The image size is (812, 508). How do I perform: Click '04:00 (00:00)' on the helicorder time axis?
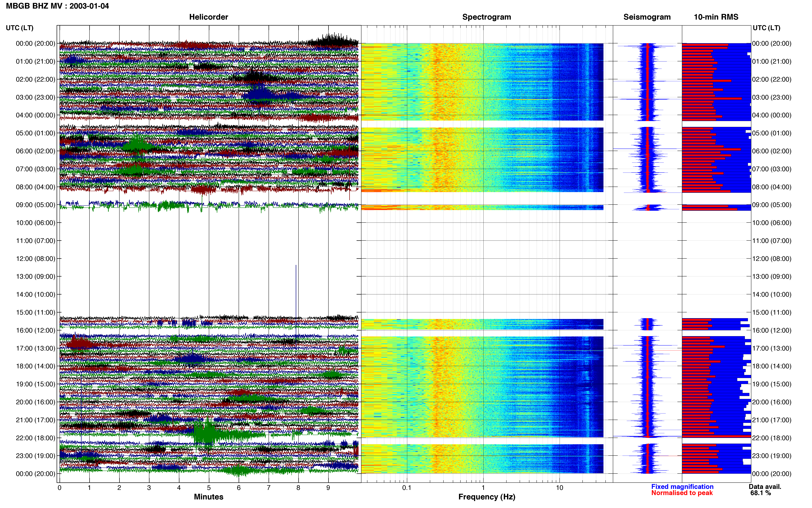click(x=36, y=115)
